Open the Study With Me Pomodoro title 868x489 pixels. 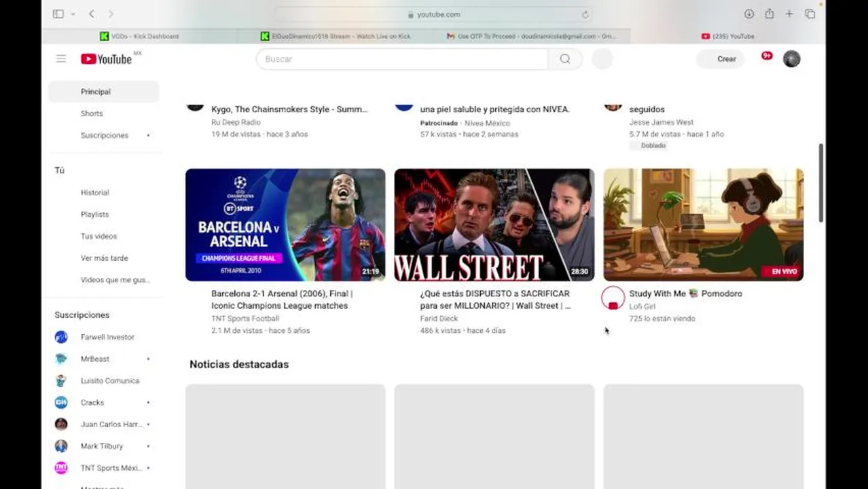tap(685, 293)
